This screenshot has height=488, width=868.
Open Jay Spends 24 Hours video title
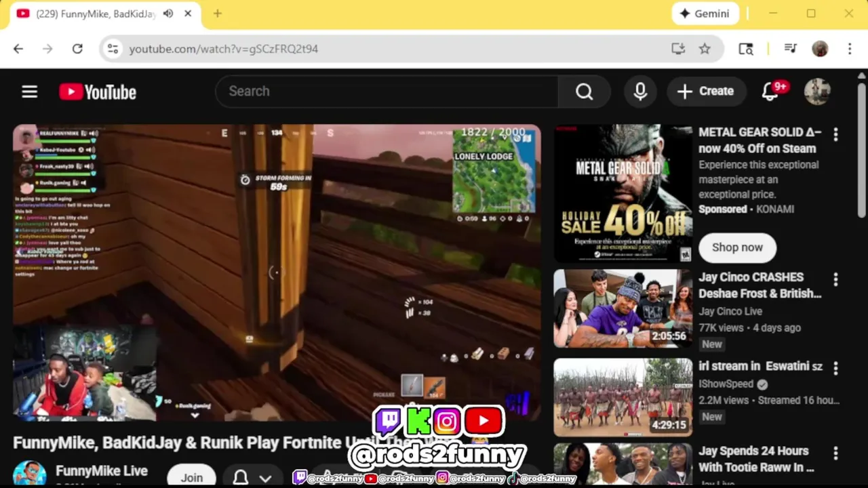756,459
